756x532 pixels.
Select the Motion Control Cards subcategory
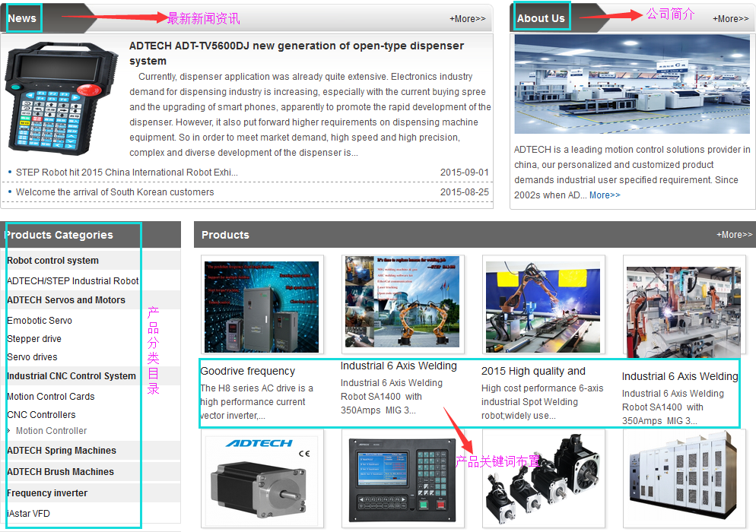click(51, 397)
